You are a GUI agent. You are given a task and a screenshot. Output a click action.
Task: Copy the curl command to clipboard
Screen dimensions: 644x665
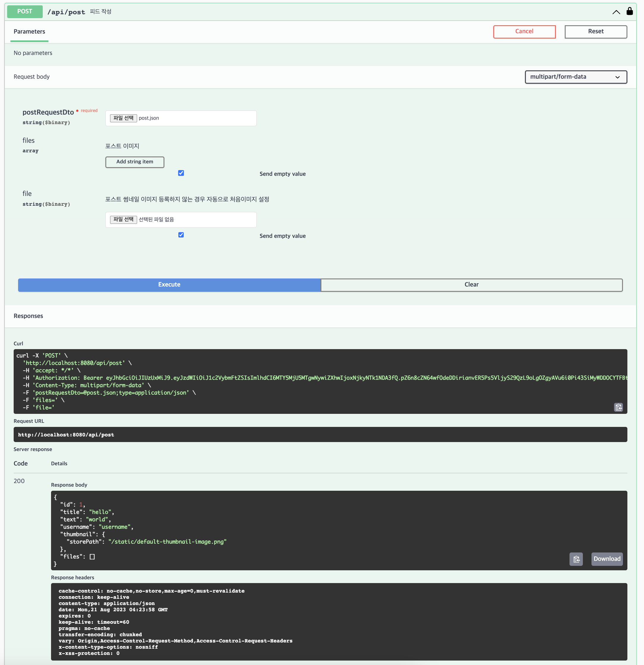(618, 407)
